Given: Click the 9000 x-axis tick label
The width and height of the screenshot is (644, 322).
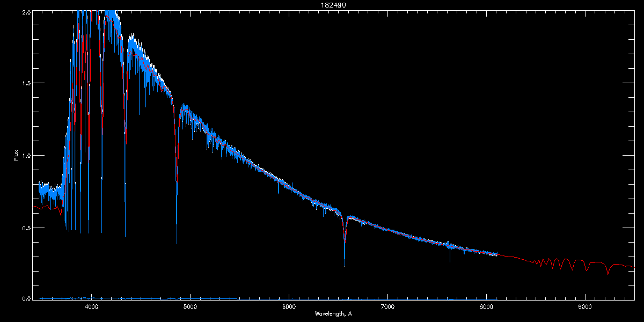Looking at the screenshot, I should (x=585, y=306).
